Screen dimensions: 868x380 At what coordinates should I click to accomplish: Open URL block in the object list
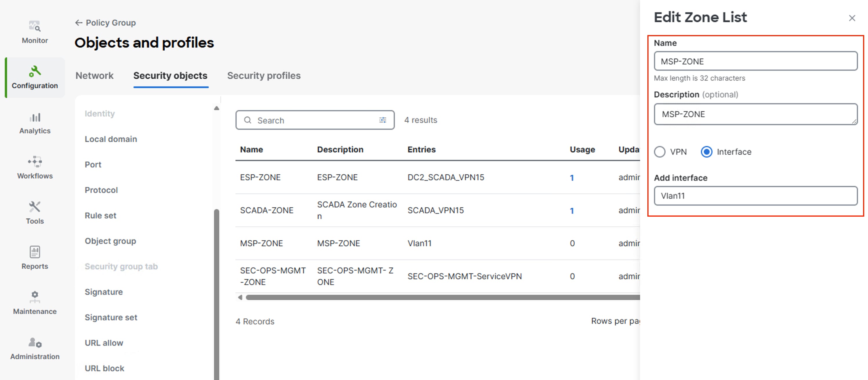[x=104, y=368]
